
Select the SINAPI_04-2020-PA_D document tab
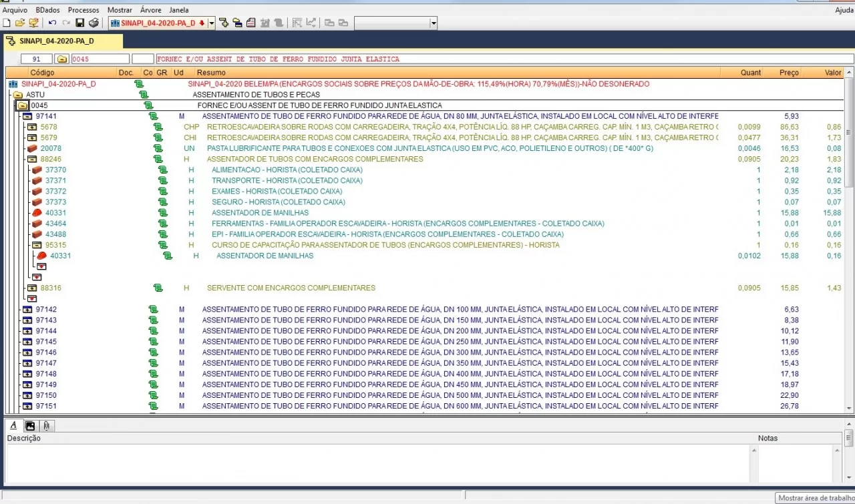tap(63, 41)
